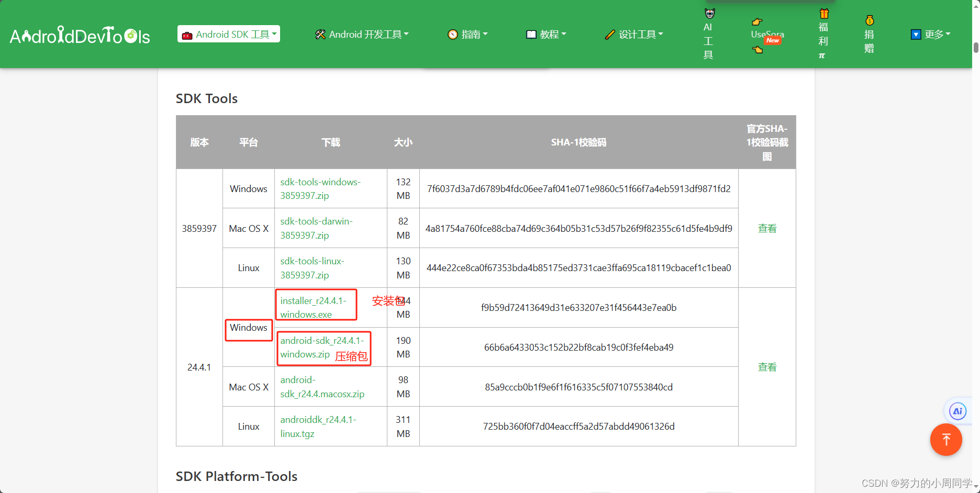This screenshot has width=980, height=493.
Task: Click the robot icon above AI 工具
Action: pyautogui.click(x=709, y=14)
